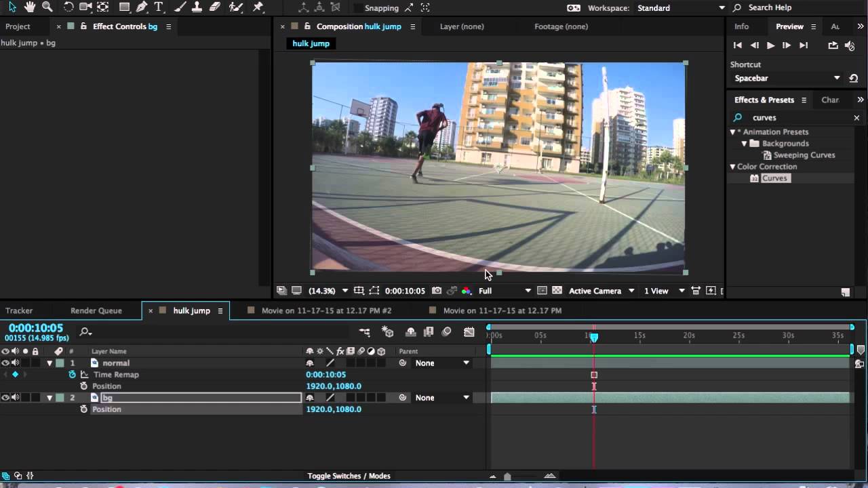The image size is (868, 488).
Task: Select the Clone Stamp tool
Action: pyautogui.click(x=197, y=7)
